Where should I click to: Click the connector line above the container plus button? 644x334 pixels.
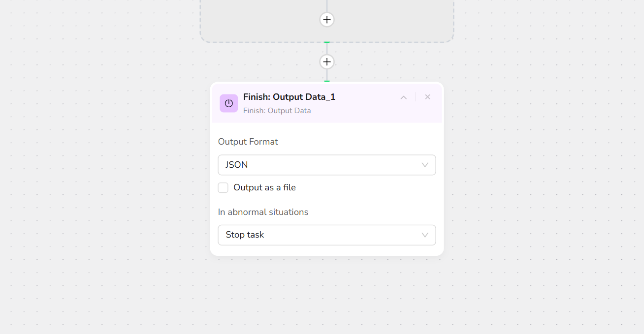pos(327,5)
